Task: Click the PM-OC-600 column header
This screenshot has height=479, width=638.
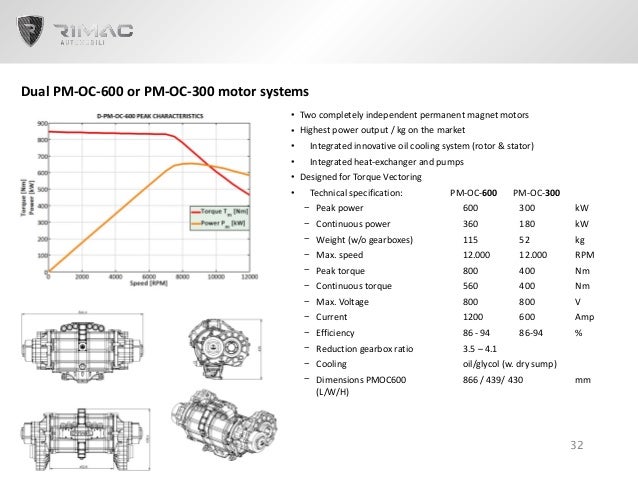Action: [474, 192]
